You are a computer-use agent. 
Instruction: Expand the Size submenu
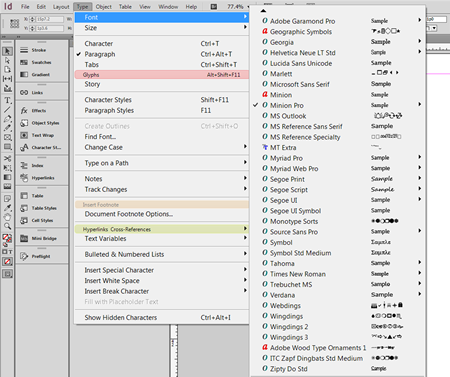[x=162, y=28]
